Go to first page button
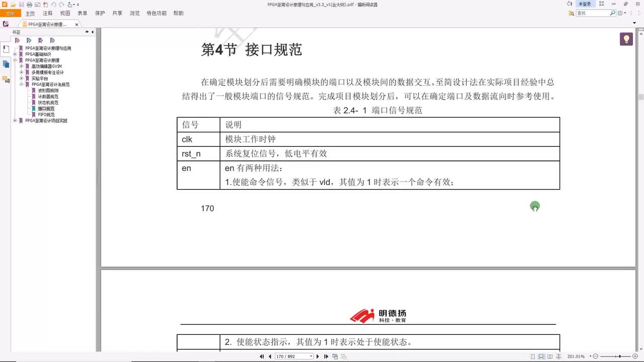Image resolution: width=644 pixels, height=362 pixels. (262, 356)
